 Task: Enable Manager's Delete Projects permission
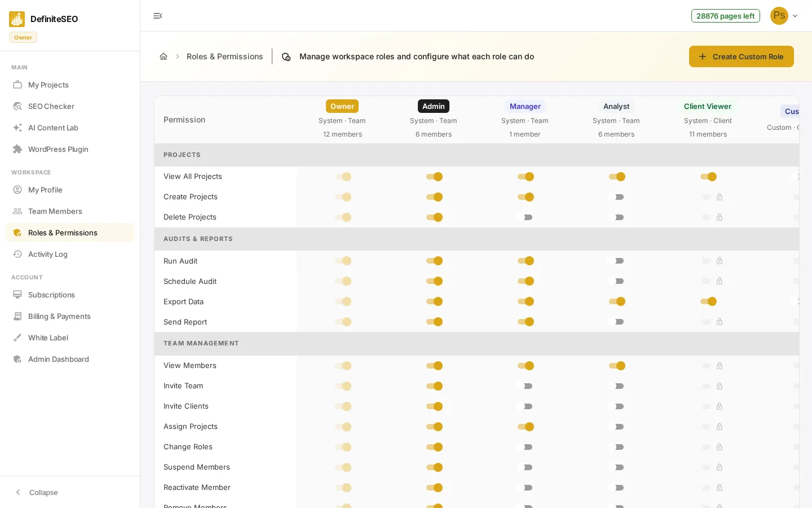pyautogui.click(x=526, y=217)
